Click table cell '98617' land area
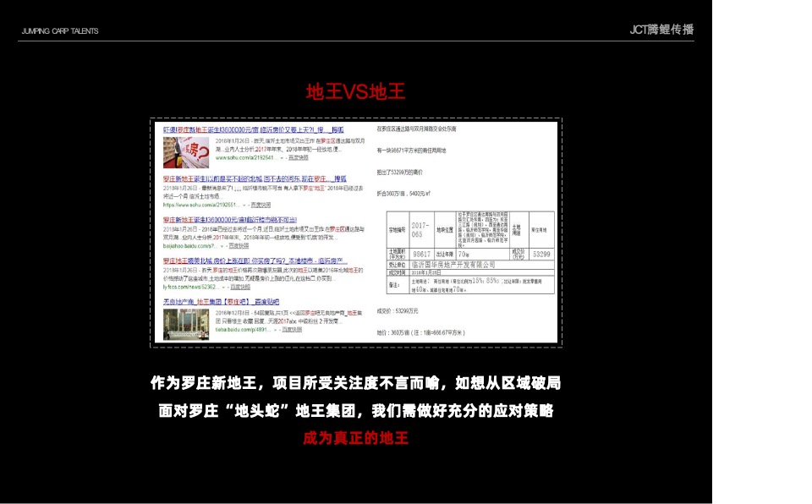Viewport: 812px width, 504px height. pos(421,255)
